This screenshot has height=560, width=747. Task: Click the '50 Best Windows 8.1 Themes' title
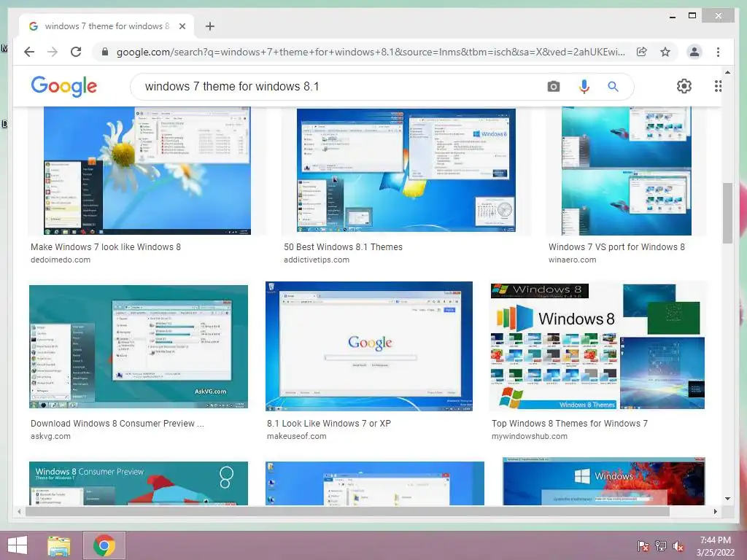pos(343,246)
